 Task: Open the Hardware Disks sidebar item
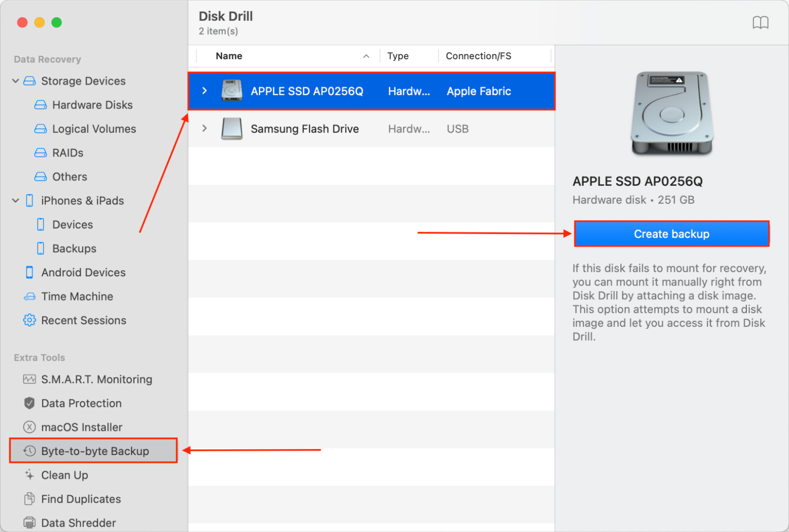(92, 105)
